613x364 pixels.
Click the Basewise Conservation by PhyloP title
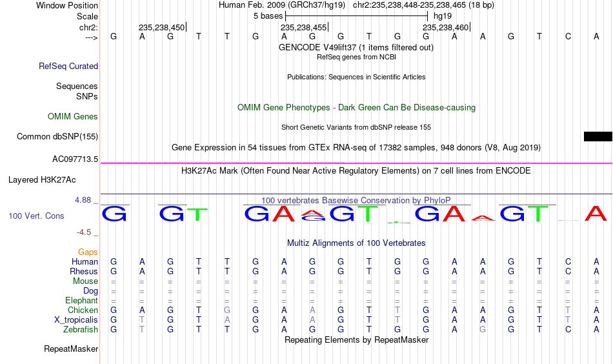pyautogui.click(x=356, y=201)
